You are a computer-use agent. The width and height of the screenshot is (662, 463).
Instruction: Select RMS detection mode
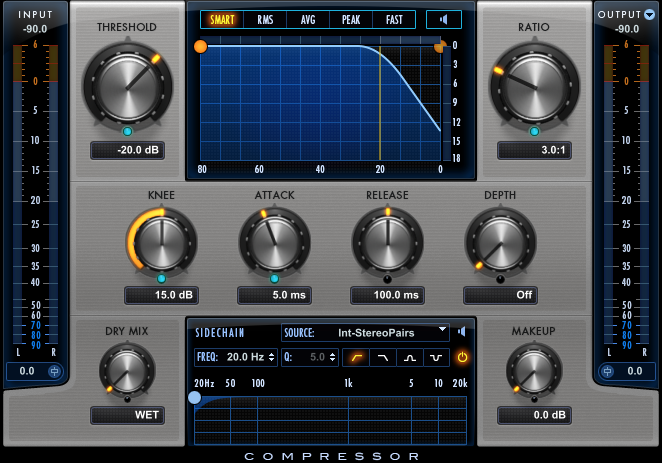[x=265, y=19]
